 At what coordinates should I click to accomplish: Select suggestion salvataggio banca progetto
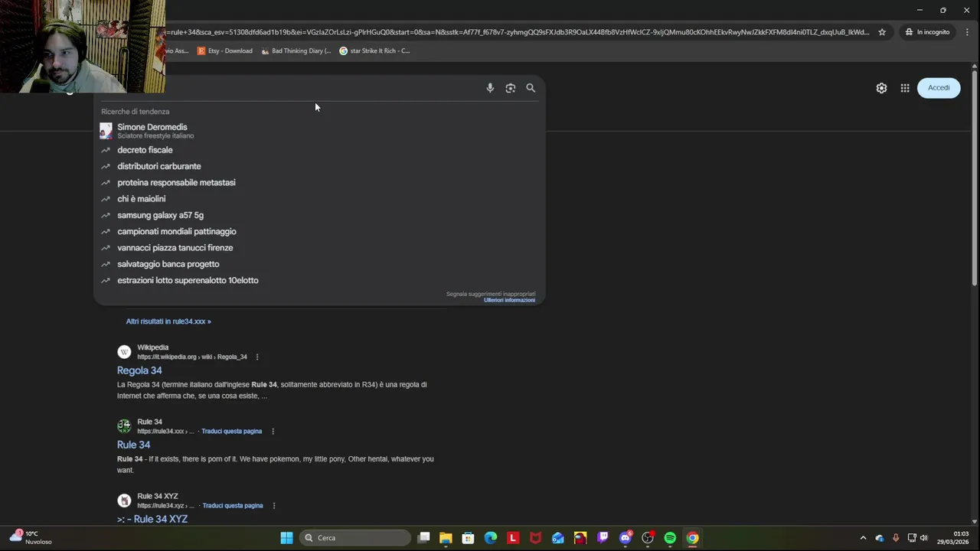point(319,264)
